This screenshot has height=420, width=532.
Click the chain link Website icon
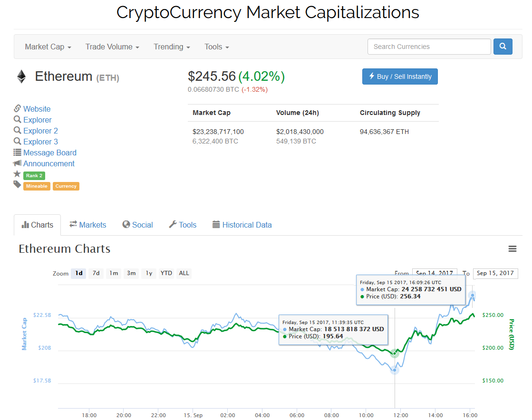point(18,109)
